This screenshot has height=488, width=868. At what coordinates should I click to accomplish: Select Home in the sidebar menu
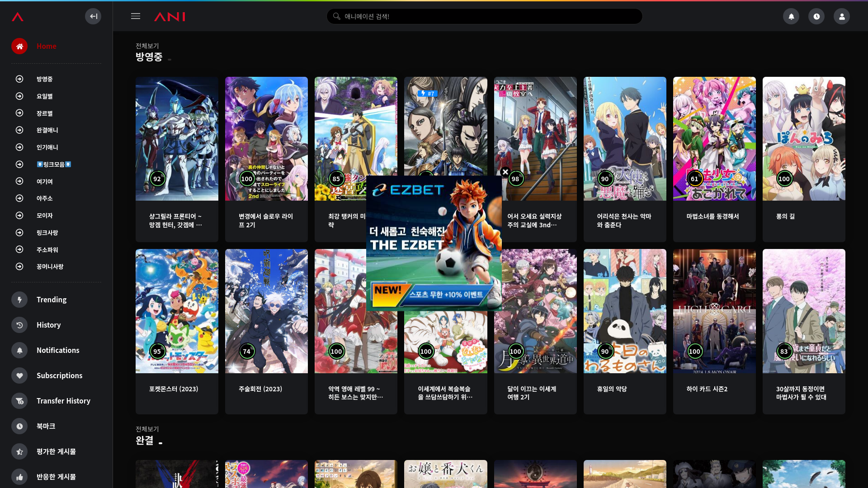[x=47, y=46]
